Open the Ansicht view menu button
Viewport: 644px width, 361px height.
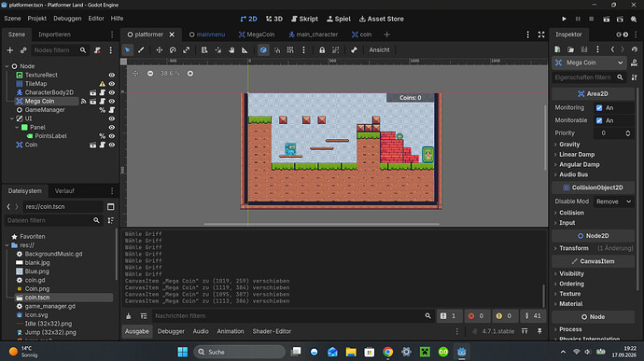pos(379,50)
